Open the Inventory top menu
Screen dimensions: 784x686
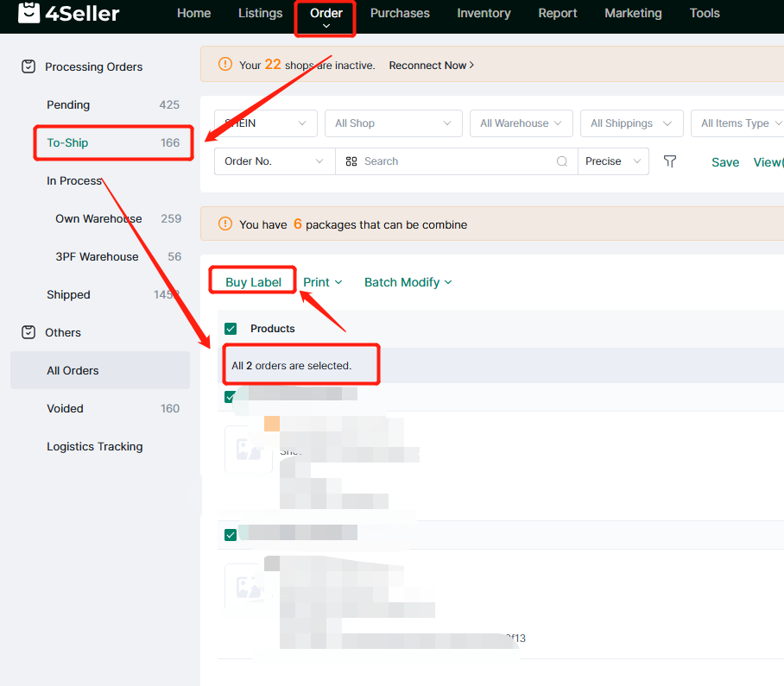click(x=484, y=13)
